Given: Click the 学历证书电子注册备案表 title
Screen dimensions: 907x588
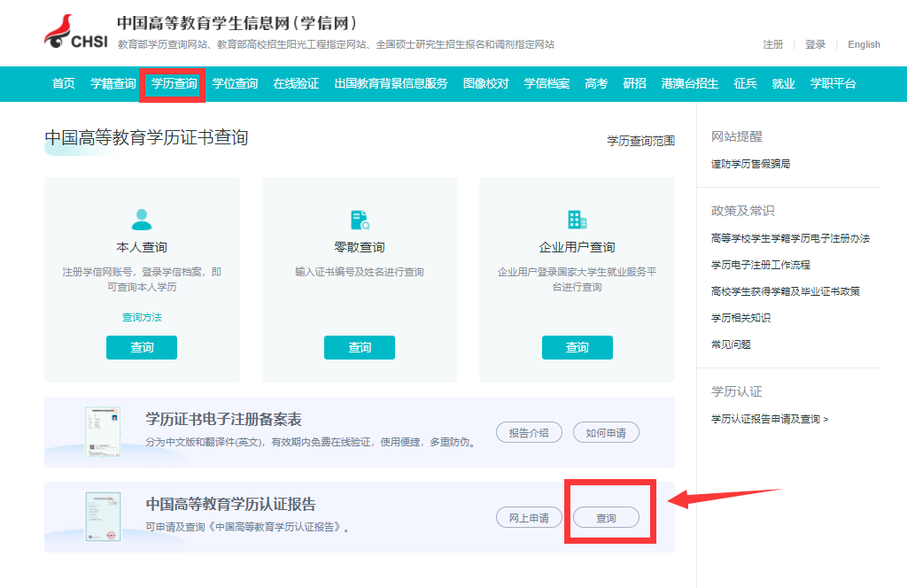Looking at the screenshot, I should click(224, 419).
